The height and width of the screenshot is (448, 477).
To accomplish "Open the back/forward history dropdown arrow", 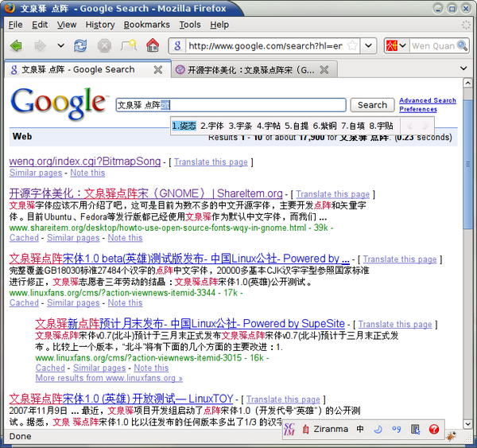I will pyautogui.click(x=61, y=46).
